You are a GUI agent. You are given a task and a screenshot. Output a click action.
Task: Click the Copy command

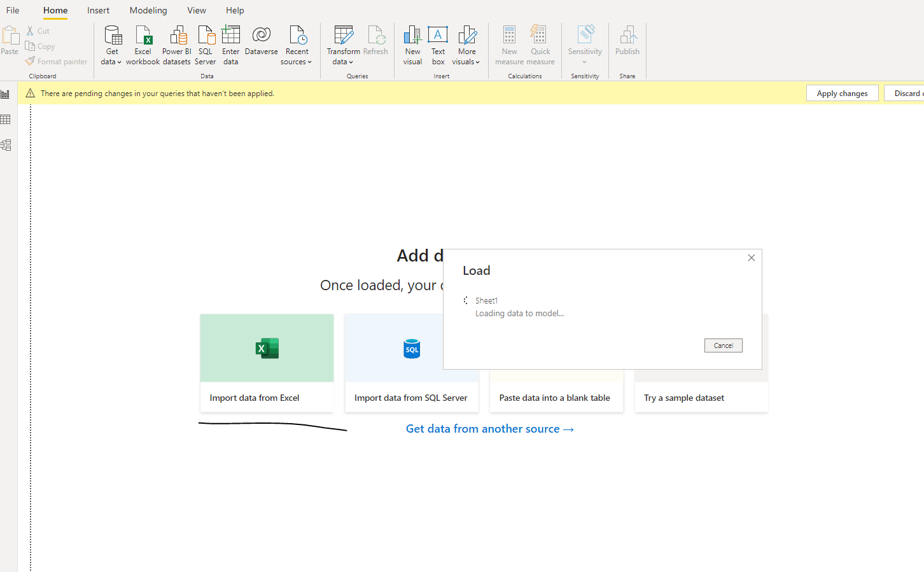click(x=40, y=46)
